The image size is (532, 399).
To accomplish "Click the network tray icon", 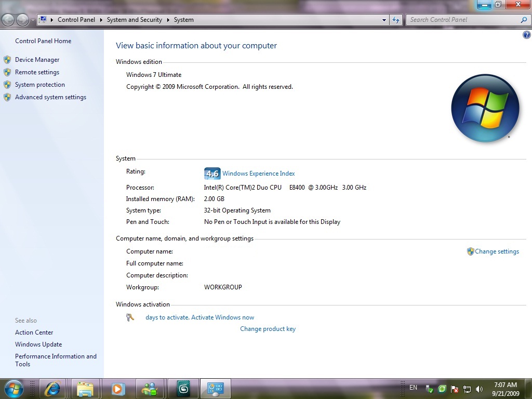I will tap(467, 389).
